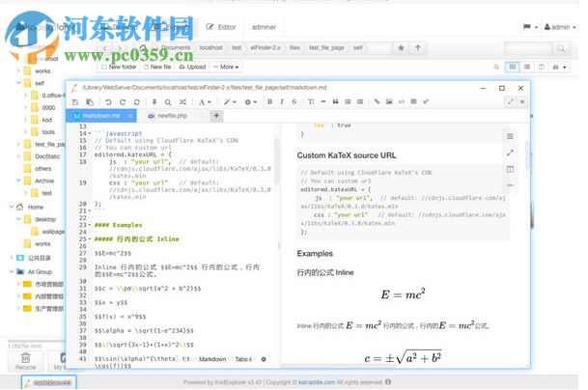Change the Markdown language mode in status bar
This screenshot has width=588, height=390.
[x=212, y=359]
